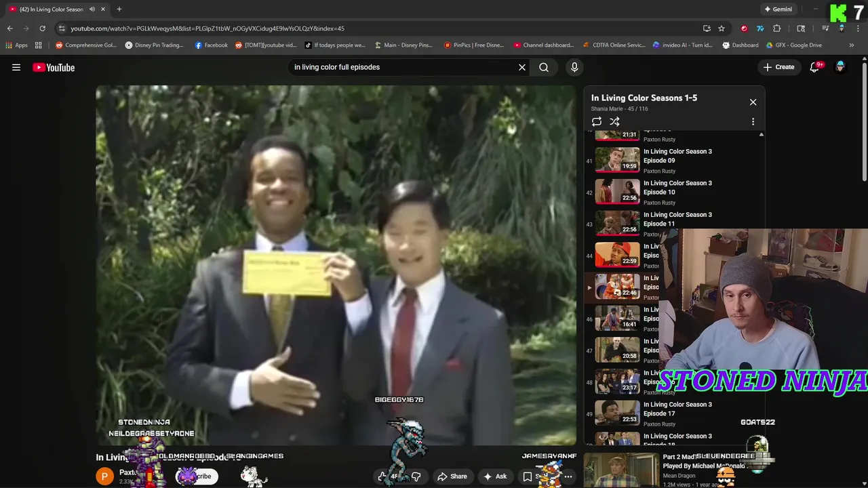Dislike the video with thumbs down
Viewport: 868px width, 488px height.
pyautogui.click(x=416, y=476)
